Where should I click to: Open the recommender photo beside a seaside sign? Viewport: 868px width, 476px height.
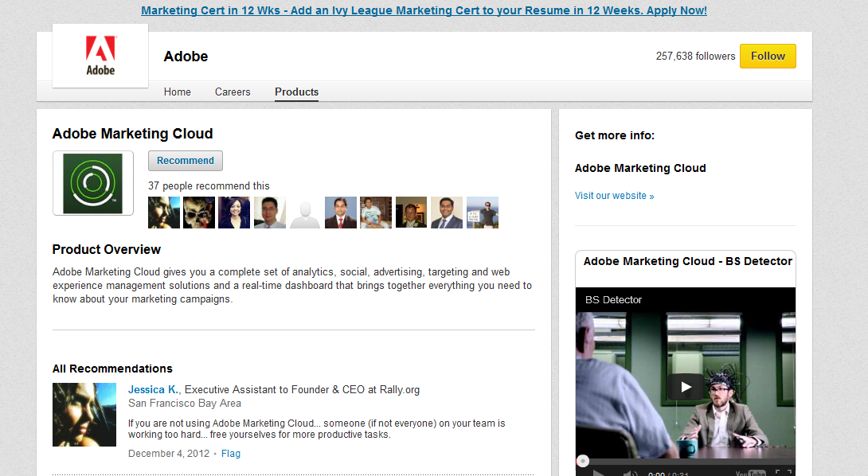tap(483, 213)
